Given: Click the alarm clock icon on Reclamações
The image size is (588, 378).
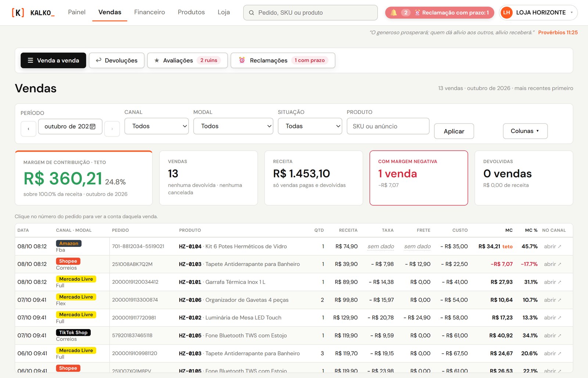Looking at the screenshot, I should (242, 60).
